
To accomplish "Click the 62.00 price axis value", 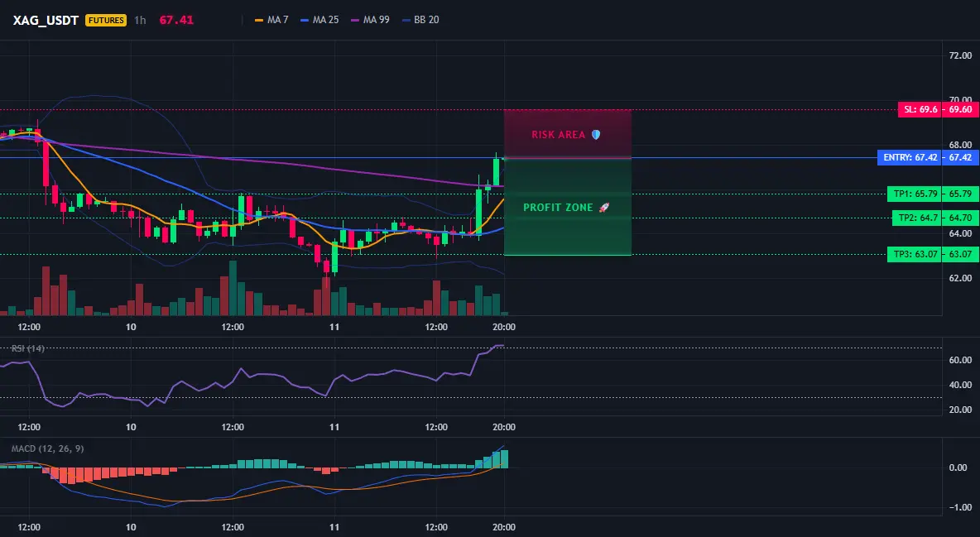I will point(960,278).
